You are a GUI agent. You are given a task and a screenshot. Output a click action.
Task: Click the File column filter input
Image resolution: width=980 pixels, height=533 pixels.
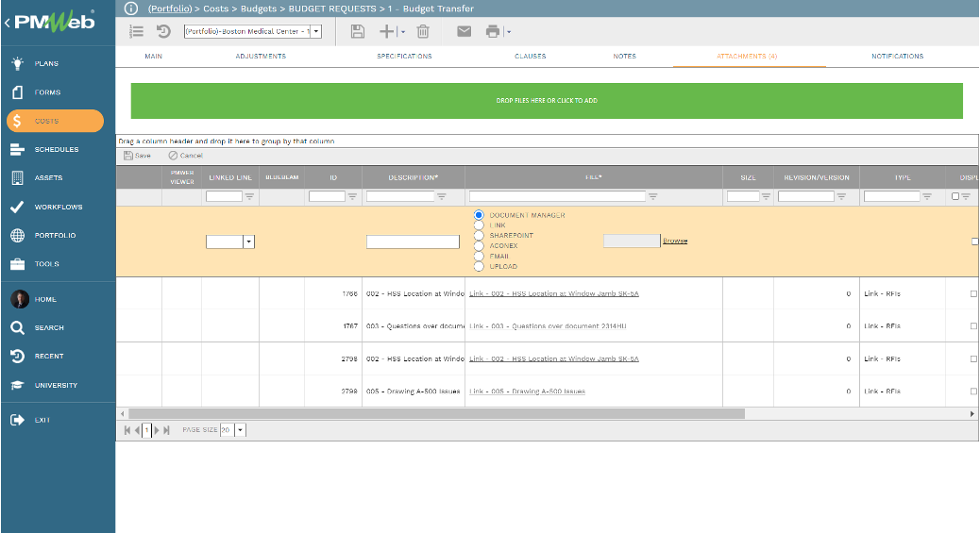(557, 196)
